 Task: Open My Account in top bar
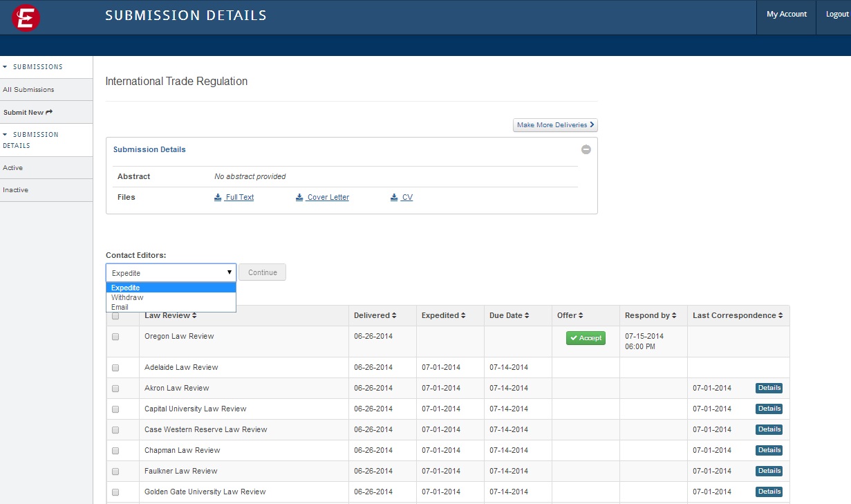click(x=787, y=15)
